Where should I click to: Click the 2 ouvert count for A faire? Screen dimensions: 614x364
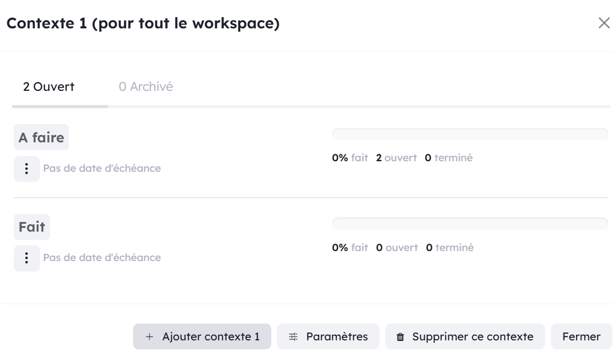[x=396, y=158]
